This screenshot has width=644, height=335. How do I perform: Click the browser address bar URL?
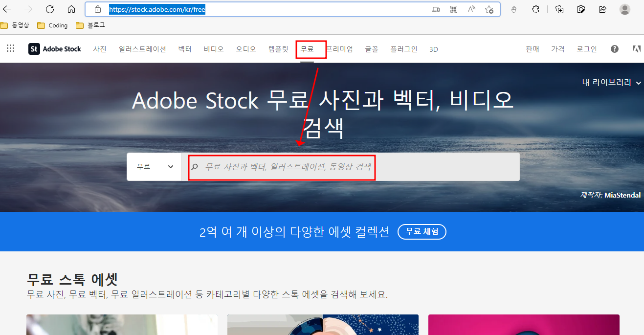[157, 9]
